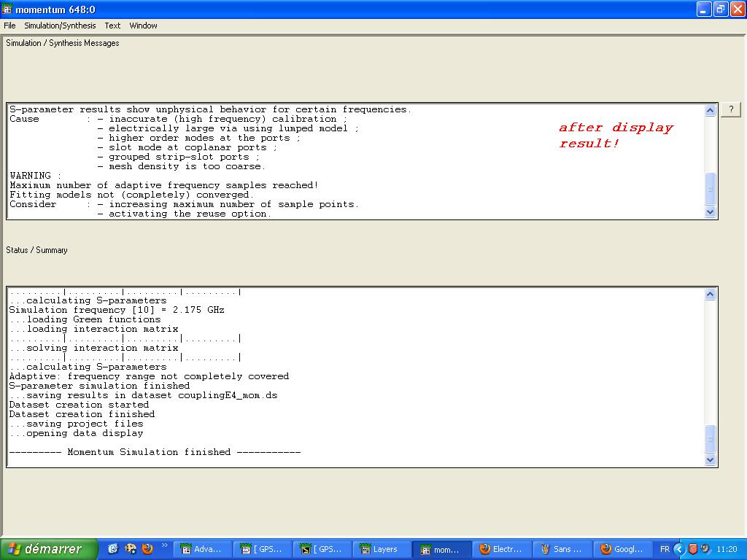Click the question mark help button
Viewport: 747px width, 560px height.
coord(731,109)
